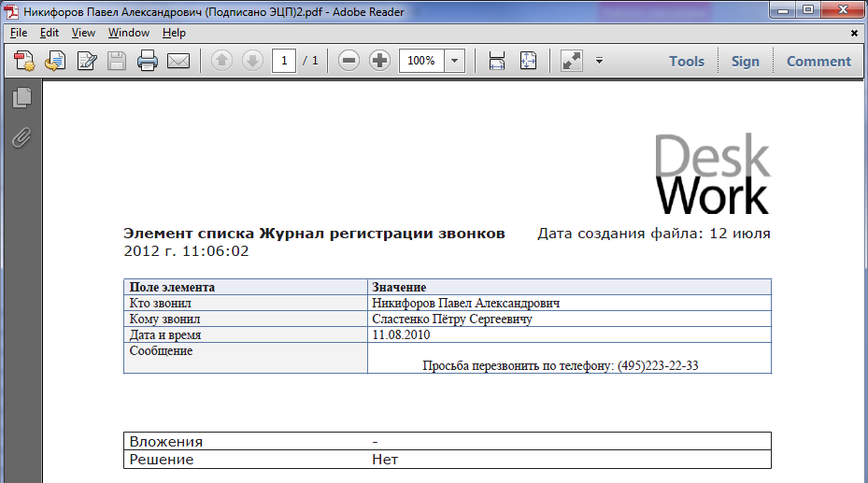
Task: View the file in Read Mode
Action: pos(571,61)
